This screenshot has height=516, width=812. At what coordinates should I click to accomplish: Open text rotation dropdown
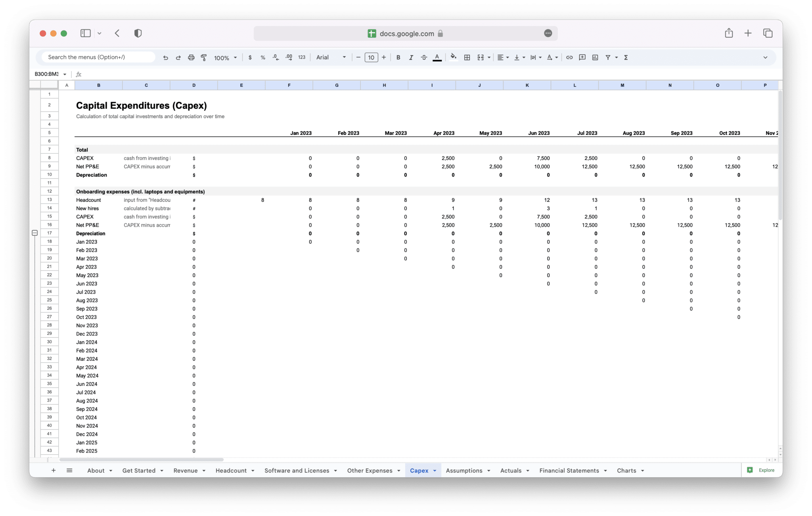[x=552, y=57]
